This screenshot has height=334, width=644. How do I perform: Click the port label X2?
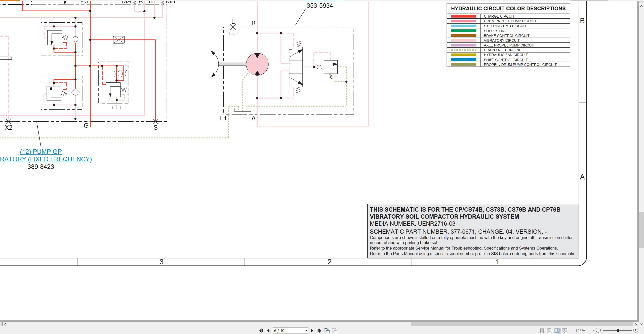[x=9, y=128]
